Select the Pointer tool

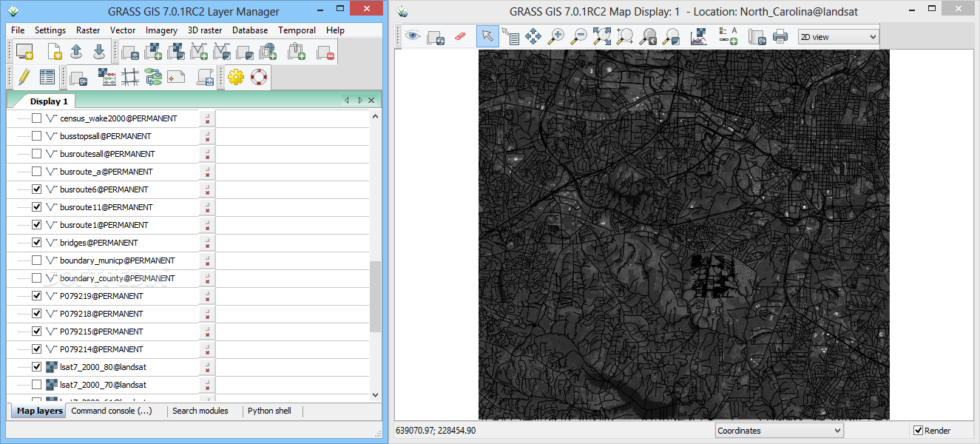[487, 36]
